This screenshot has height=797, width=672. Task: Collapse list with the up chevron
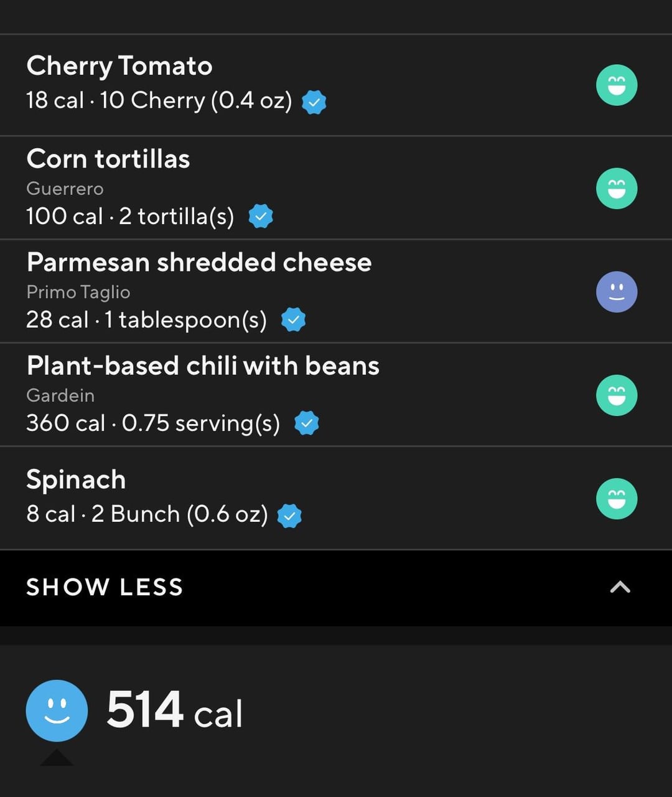(620, 587)
